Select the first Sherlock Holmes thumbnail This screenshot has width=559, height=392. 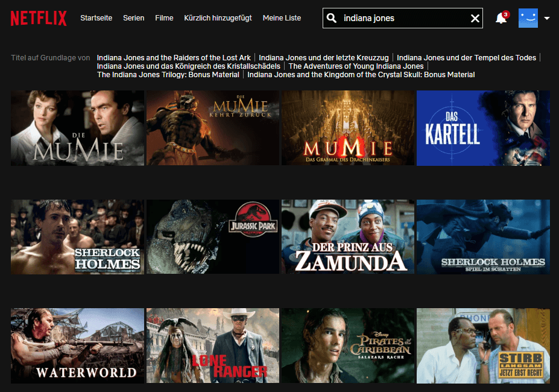pyautogui.click(x=77, y=237)
